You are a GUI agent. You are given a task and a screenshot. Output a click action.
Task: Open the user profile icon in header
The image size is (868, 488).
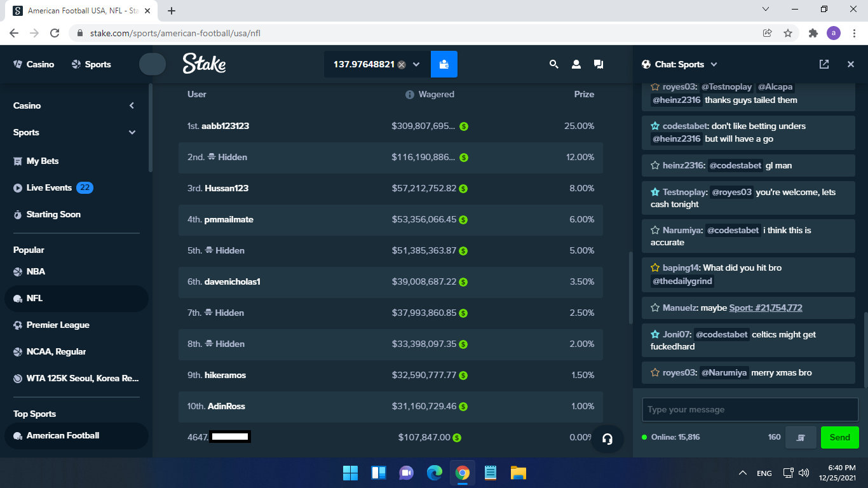click(x=576, y=64)
